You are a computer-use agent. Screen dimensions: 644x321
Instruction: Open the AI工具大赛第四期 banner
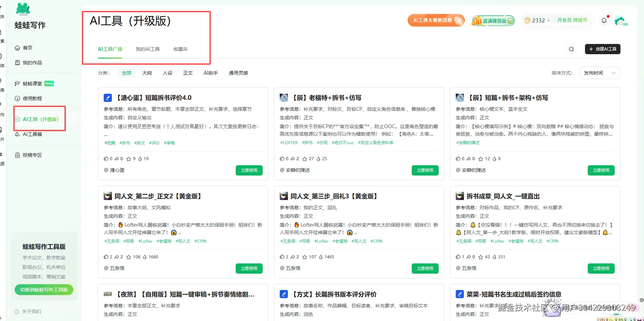click(436, 20)
